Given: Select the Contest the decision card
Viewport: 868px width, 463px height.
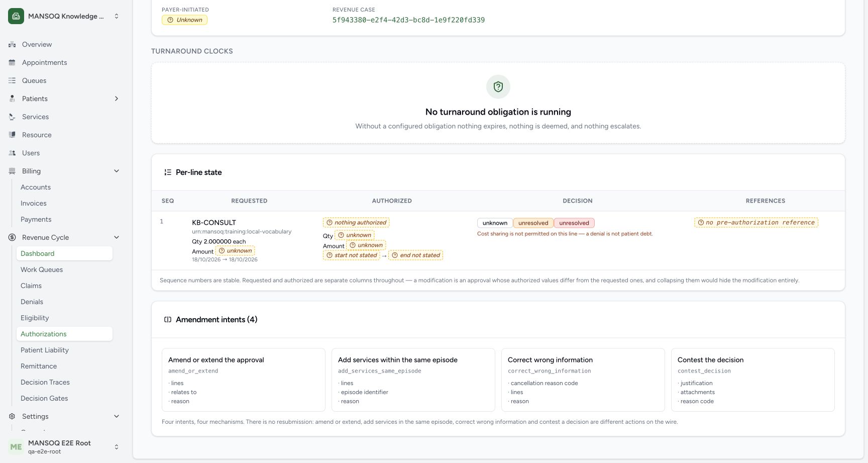Looking at the screenshot, I should 752,380.
